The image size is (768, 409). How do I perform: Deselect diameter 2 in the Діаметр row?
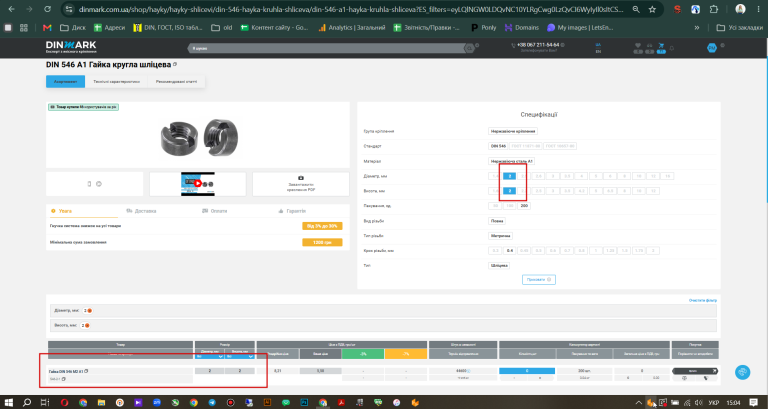coord(509,176)
